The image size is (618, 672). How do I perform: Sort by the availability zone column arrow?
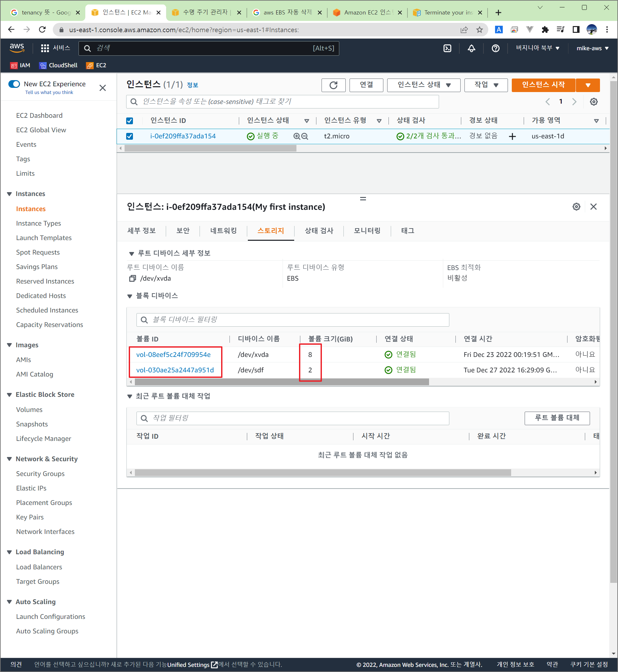[596, 121]
